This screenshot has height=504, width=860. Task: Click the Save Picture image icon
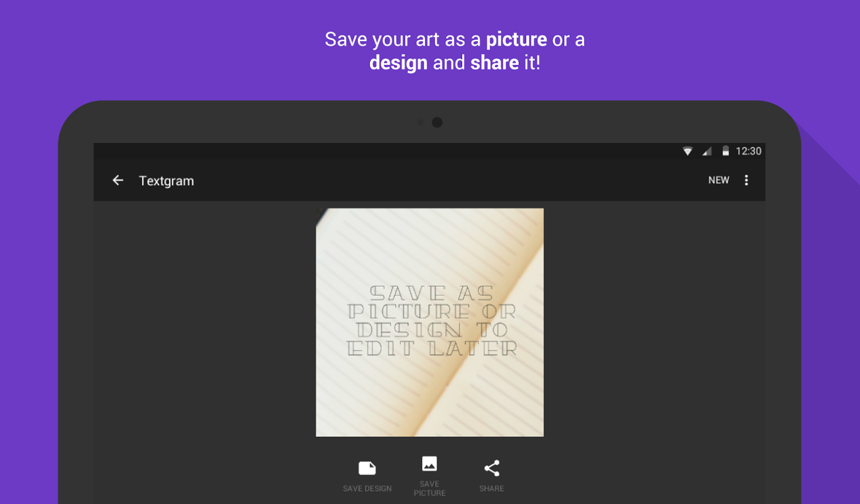(430, 464)
